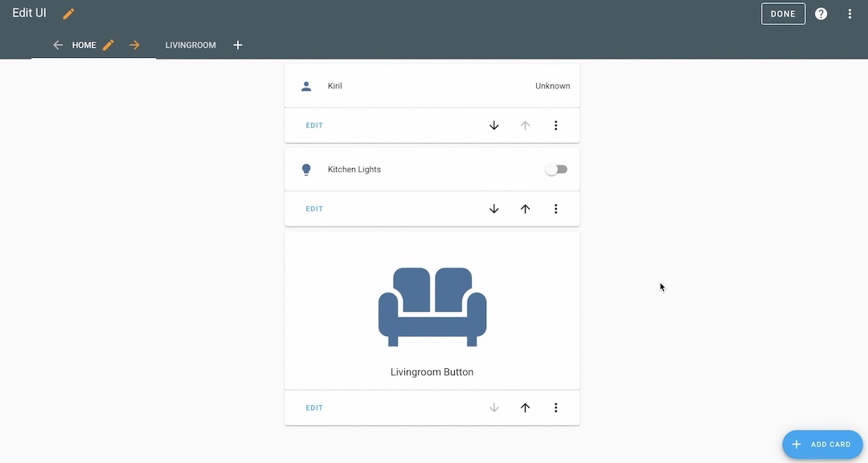
Task: Move the Kiril card up
Action: pos(525,125)
